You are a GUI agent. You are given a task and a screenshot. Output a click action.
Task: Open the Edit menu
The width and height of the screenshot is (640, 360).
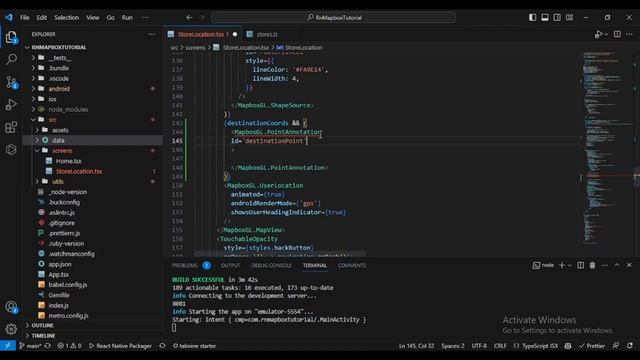point(42,18)
